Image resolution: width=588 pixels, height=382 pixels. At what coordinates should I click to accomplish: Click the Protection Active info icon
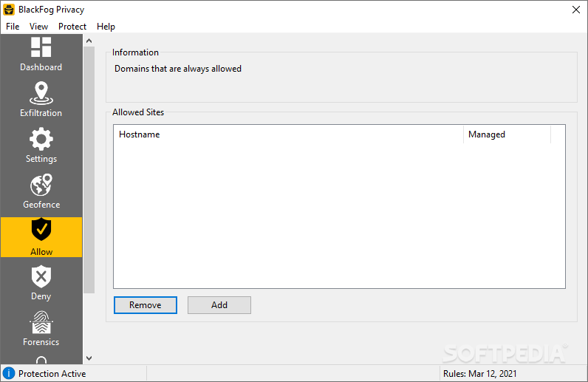[x=9, y=373]
